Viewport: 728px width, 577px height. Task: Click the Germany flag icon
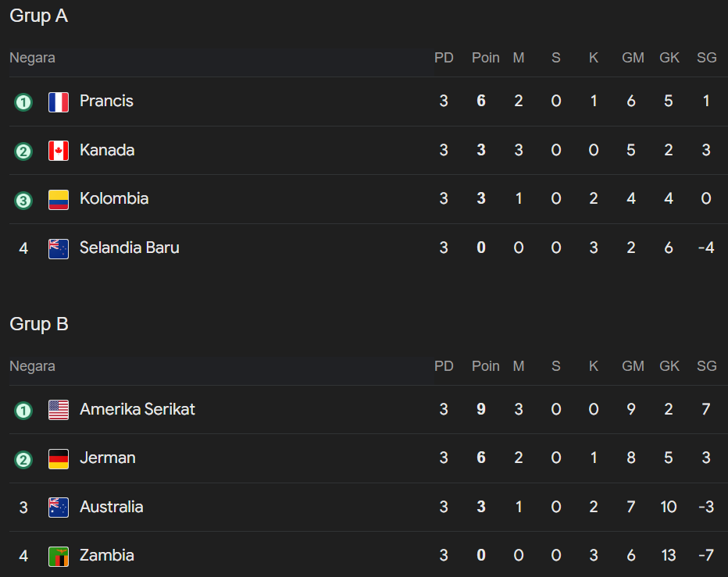point(59,458)
